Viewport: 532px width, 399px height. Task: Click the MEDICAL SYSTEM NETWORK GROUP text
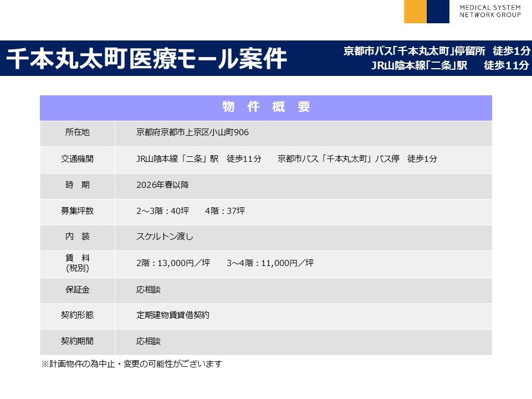490,11
